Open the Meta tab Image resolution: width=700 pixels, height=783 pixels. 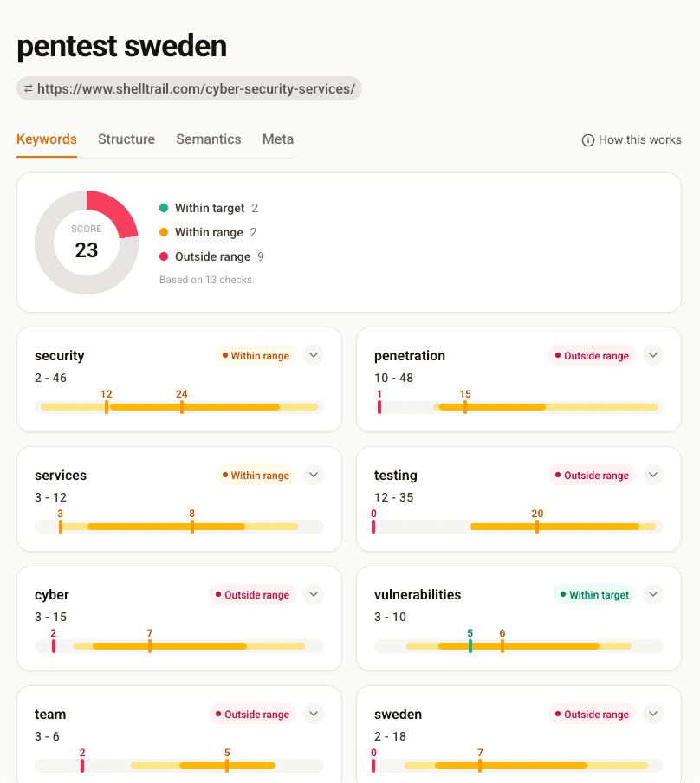tap(277, 139)
